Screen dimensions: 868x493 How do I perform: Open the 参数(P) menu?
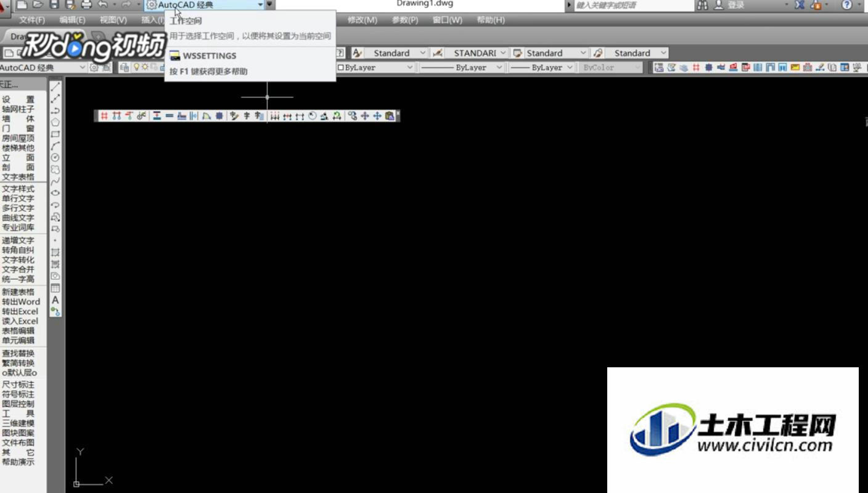tap(405, 20)
